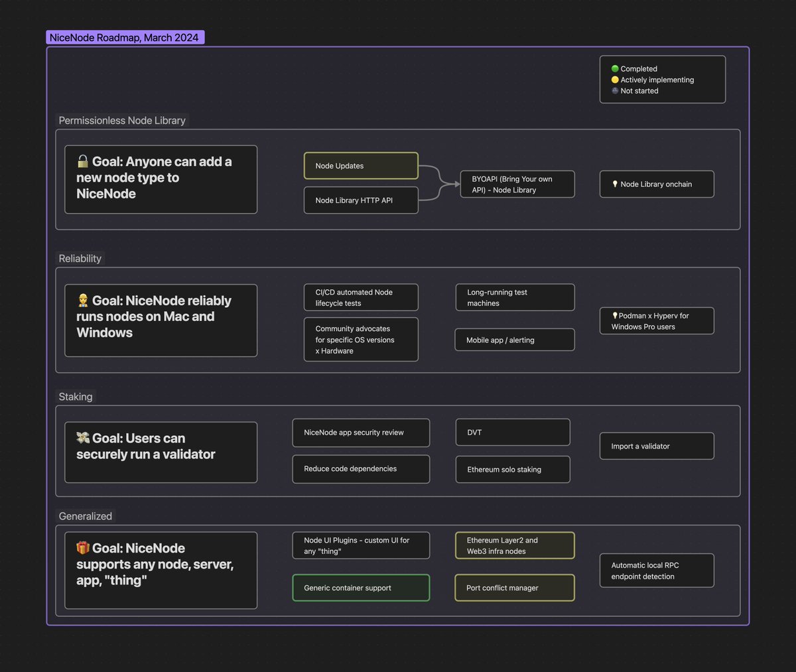Viewport: 796px width, 672px height.
Task: Toggle the grey Not started indicator
Action: [x=615, y=91]
